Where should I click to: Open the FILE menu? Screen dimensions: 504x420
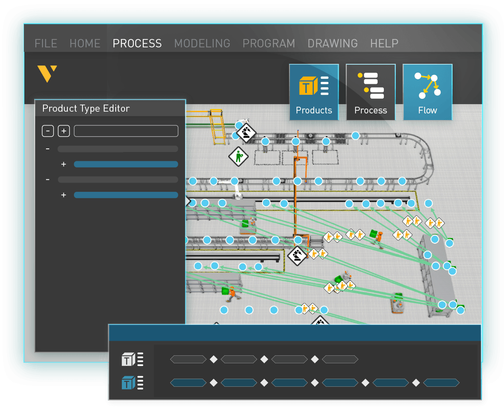pos(46,43)
